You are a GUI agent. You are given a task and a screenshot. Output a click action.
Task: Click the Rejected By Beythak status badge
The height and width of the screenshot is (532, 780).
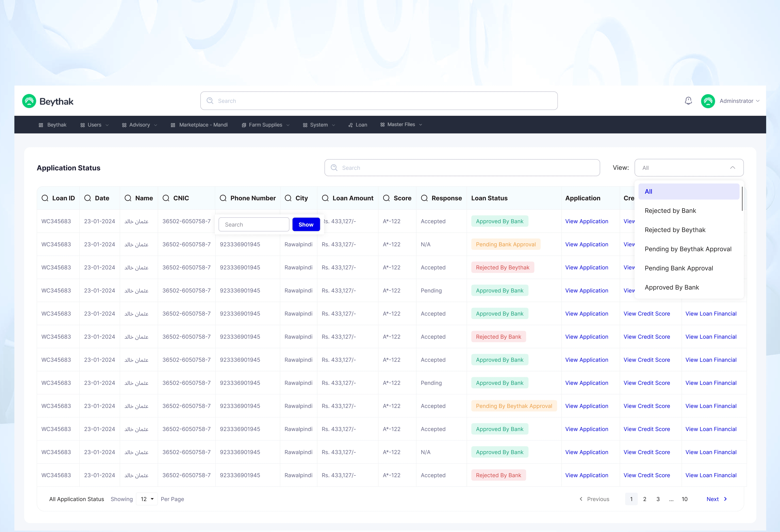pyautogui.click(x=502, y=267)
